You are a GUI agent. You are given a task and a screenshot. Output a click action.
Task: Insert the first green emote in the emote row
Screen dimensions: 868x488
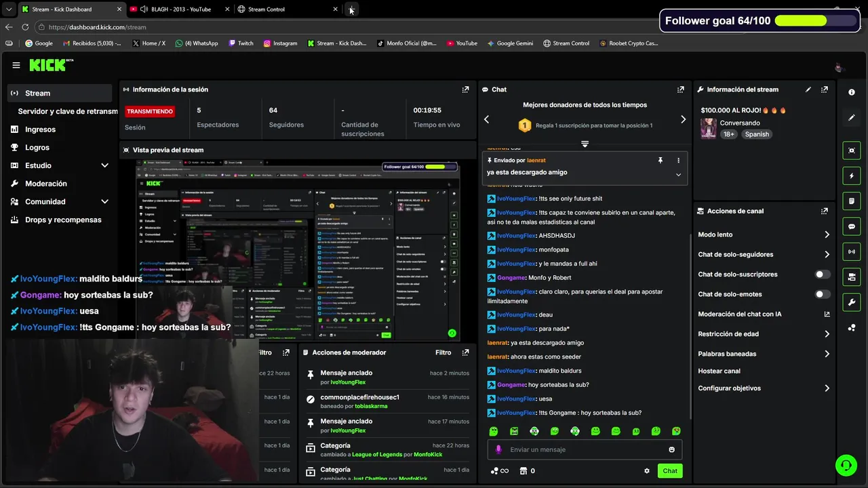tap(494, 431)
